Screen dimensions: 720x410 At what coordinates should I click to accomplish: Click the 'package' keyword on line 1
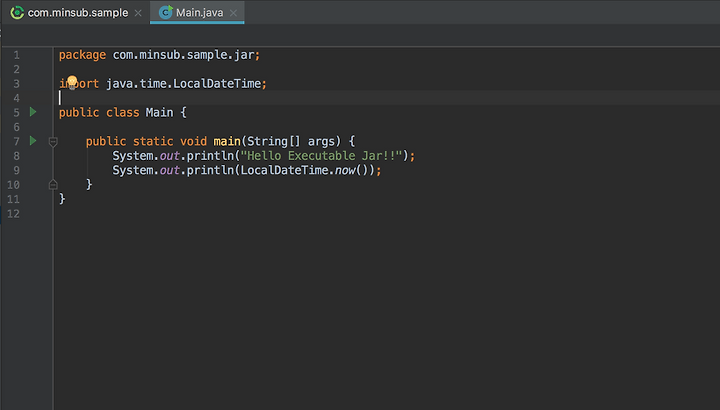[x=82, y=55]
